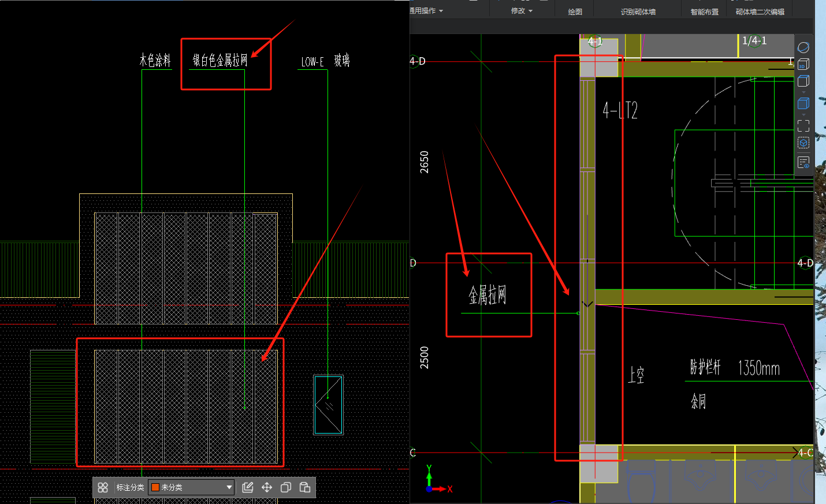
Task: Click the 防护栏杆 1350mm annotation text
Action: click(735, 367)
